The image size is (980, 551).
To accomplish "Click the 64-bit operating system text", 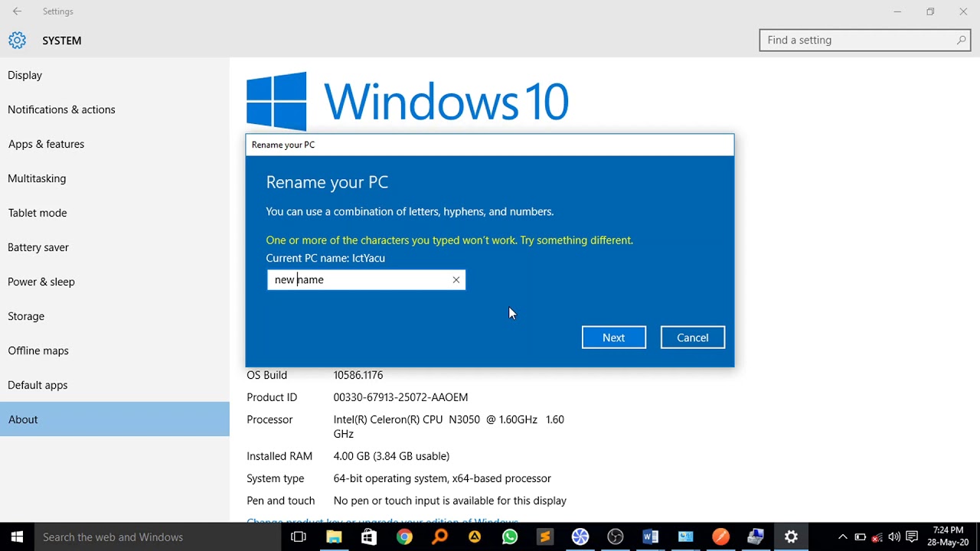I will click(x=443, y=478).
